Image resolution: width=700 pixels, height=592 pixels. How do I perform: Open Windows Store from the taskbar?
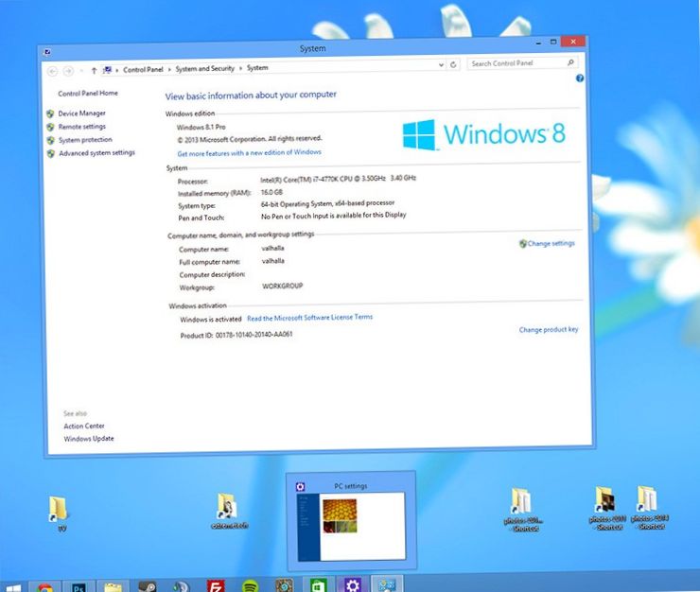point(318,584)
